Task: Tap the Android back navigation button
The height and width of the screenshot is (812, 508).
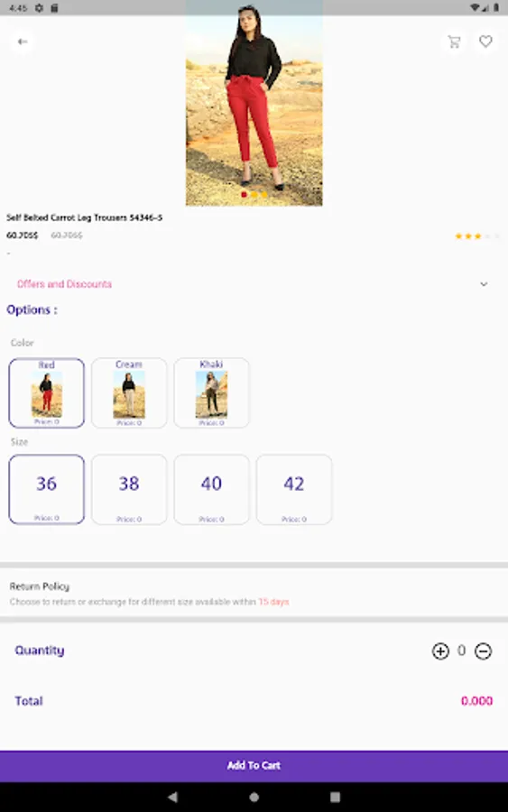Action: (173, 797)
